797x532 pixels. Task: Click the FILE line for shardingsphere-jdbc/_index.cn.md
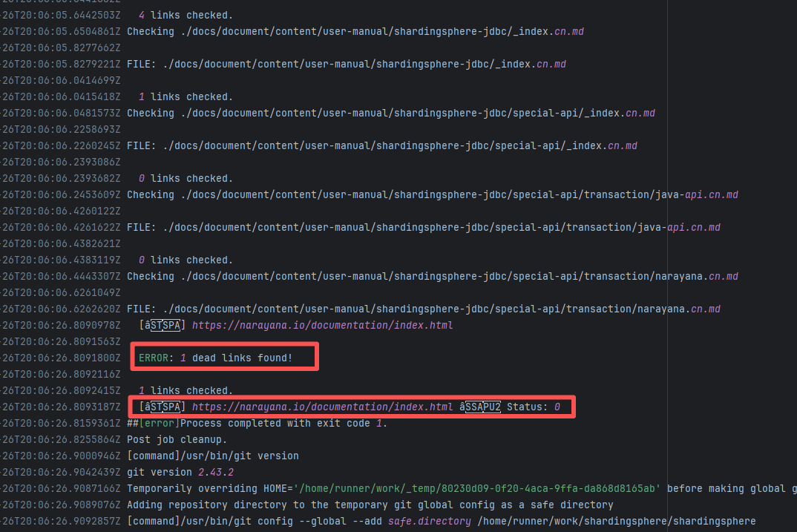pyautogui.click(x=346, y=64)
